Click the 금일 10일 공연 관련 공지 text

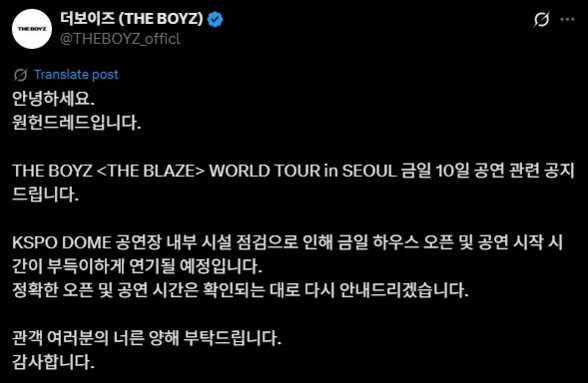pyautogui.click(x=488, y=171)
